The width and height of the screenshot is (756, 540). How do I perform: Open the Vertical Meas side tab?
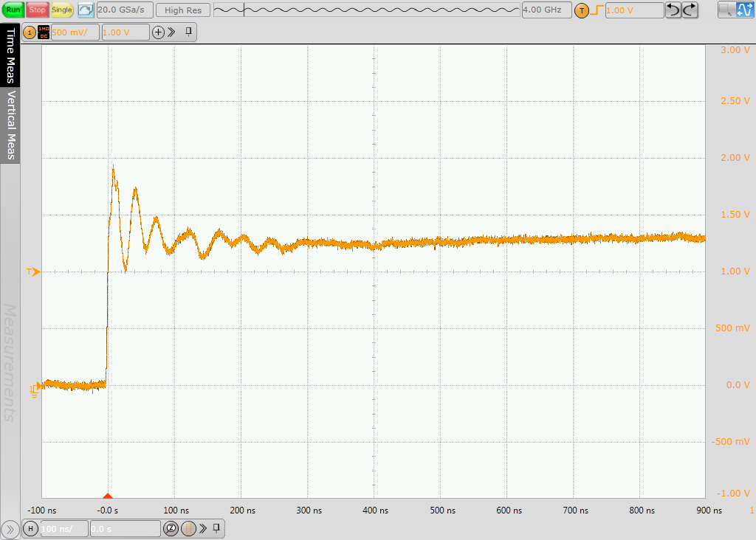tap(10, 125)
